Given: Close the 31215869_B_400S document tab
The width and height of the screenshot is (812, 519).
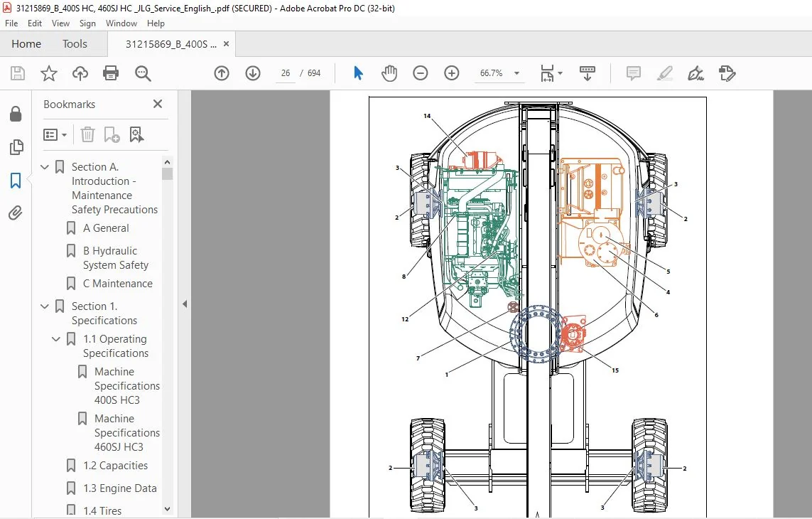Looking at the screenshot, I should pyautogui.click(x=227, y=44).
